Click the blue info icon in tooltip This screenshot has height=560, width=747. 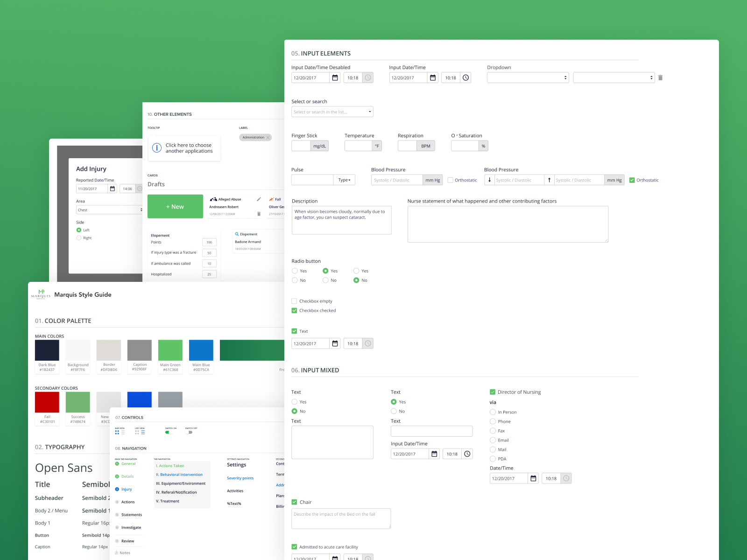157,148
